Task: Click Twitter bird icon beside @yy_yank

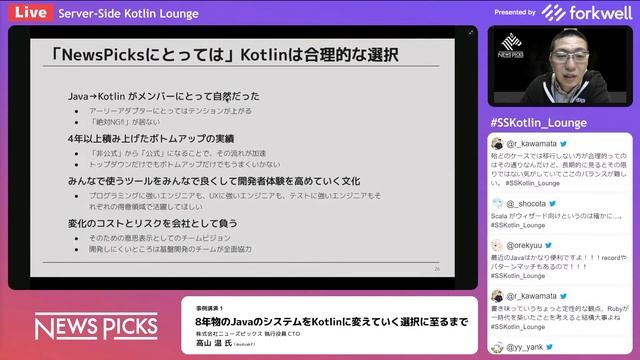Action: 549,347
